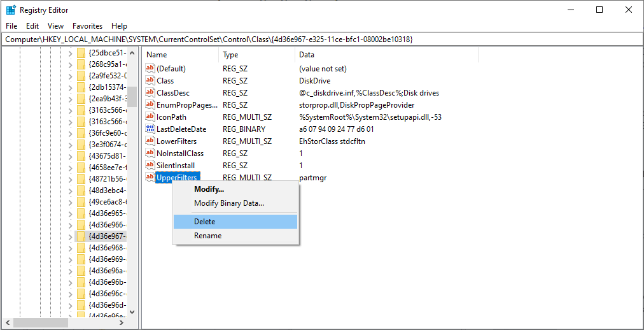Choose Modify Binary Data... in context menu
644x330 pixels.
[235, 203]
